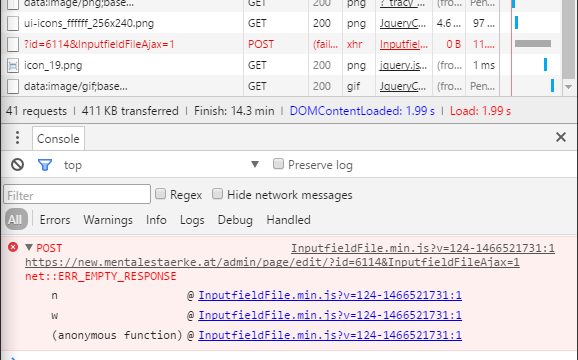578x360 pixels.
Task: Collapse the POST error stack trace
Action: [x=29, y=247]
